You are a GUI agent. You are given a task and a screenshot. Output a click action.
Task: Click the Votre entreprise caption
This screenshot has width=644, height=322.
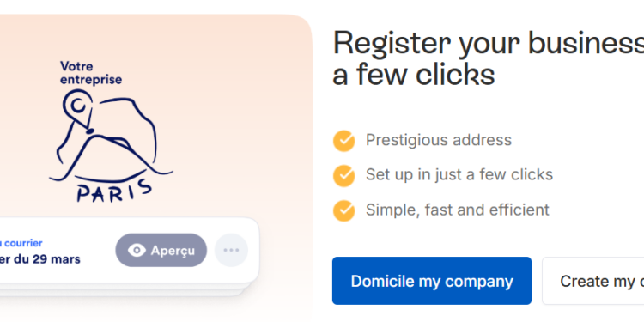coord(91,73)
